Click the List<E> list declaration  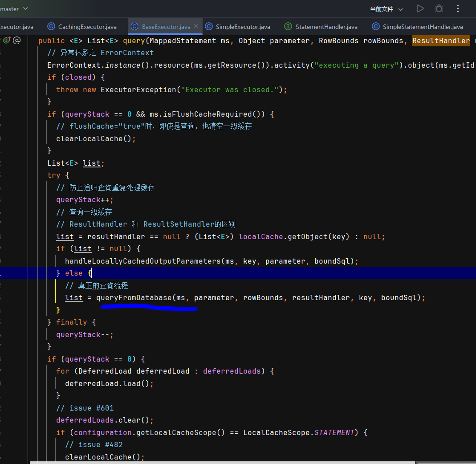click(x=76, y=163)
